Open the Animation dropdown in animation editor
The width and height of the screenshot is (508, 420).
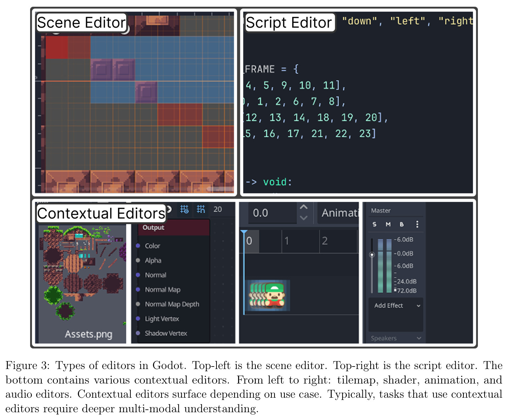(x=338, y=213)
